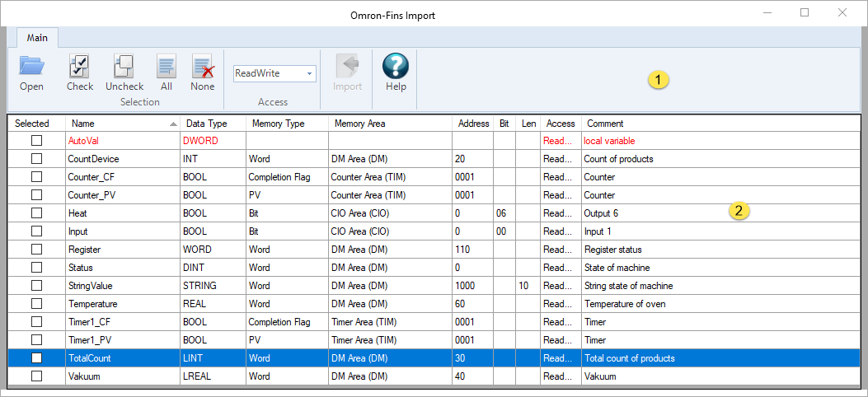Enable the Counter_PV row checkbox
868x397 pixels.
pyautogui.click(x=36, y=195)
